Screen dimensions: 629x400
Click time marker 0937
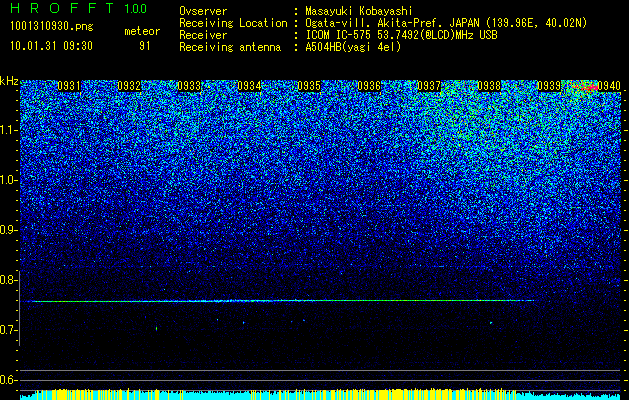click(x=429, y=86)
